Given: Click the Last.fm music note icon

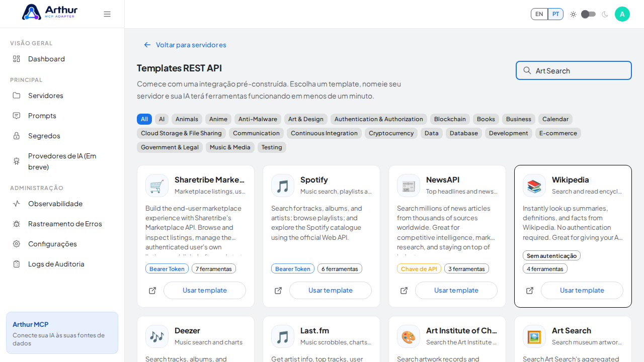Looking at the screenshot, I should coord(283,336).
